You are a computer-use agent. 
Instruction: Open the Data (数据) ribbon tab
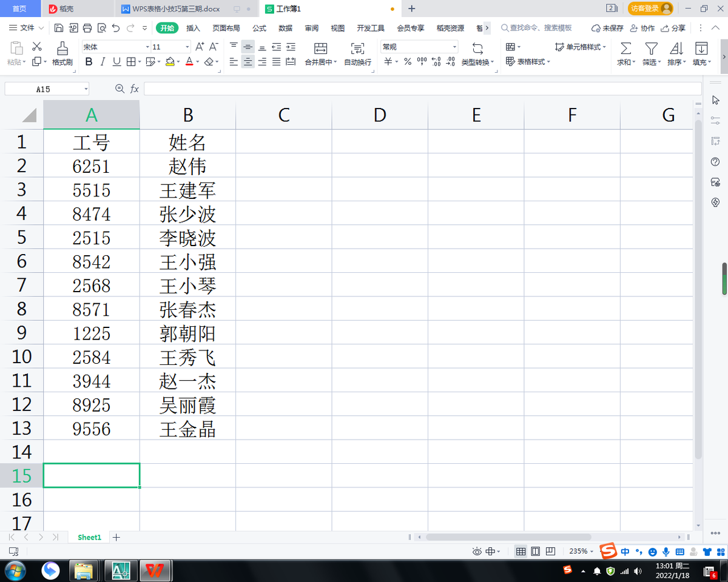285,28
